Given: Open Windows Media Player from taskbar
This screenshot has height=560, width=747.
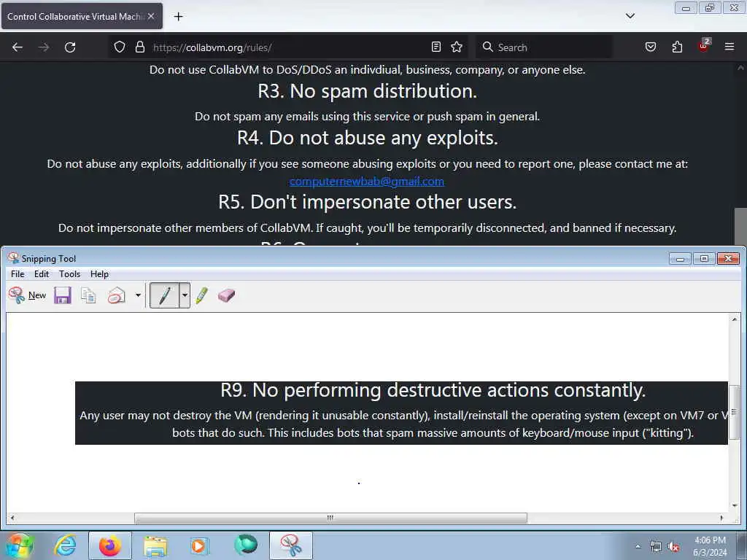Looking at the screenshot, I should tap(200, 545).
